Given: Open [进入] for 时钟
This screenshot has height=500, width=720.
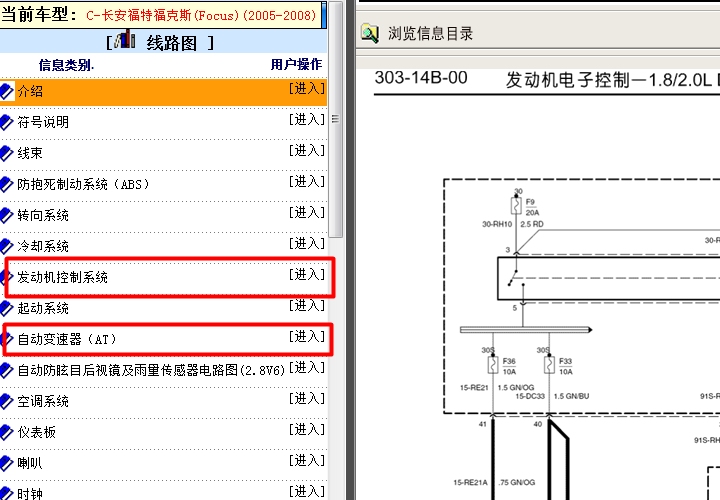Looking at the screenshot, I should pyautogui.click(x=307, y=492).
